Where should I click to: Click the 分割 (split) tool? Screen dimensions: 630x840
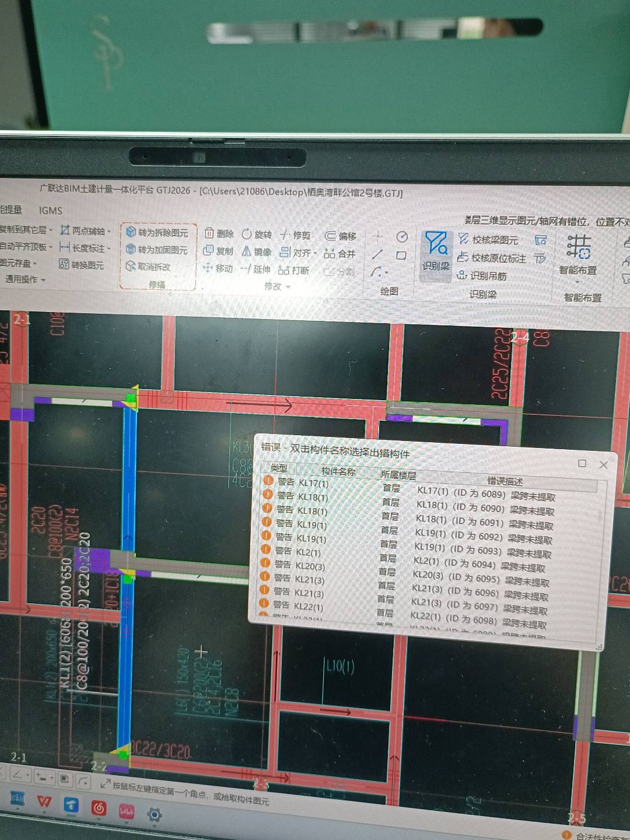tap(338, 271)
